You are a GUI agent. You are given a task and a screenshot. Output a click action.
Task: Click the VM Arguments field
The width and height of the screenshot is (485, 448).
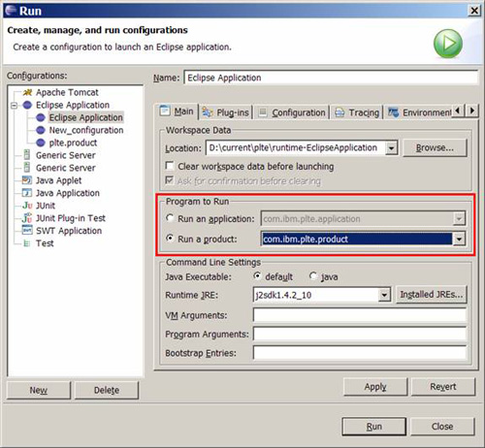pos(360,315)
